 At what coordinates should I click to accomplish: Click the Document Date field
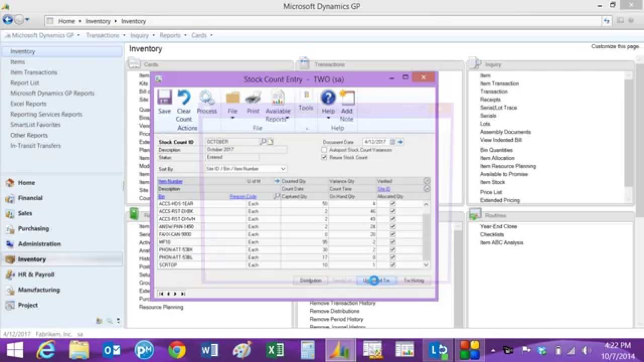376,142
